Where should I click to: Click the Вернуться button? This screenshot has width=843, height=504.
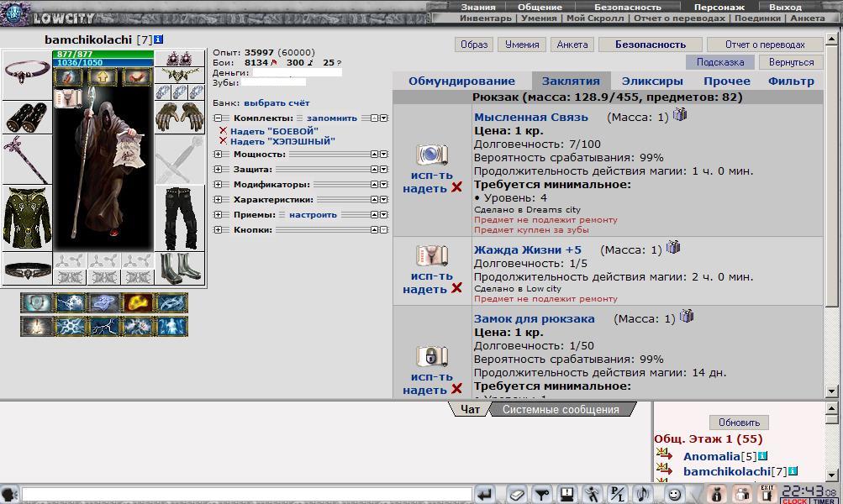point(792,62)
